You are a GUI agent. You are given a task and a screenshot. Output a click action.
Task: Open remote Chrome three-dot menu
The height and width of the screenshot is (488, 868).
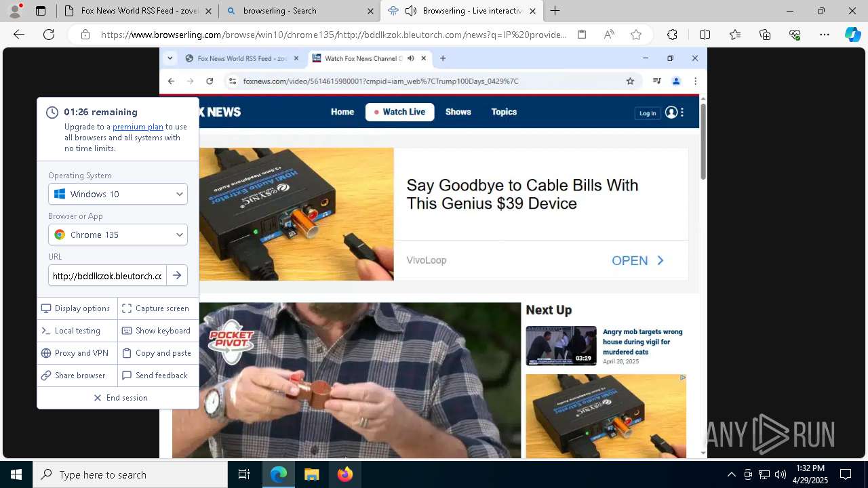695,81
